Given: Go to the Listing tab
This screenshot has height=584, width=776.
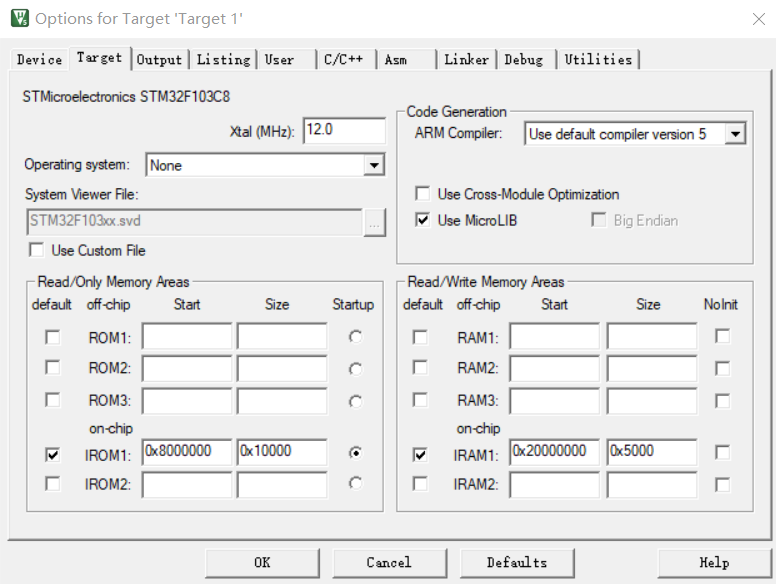Looking at the screenshot, I should (224, 59).
